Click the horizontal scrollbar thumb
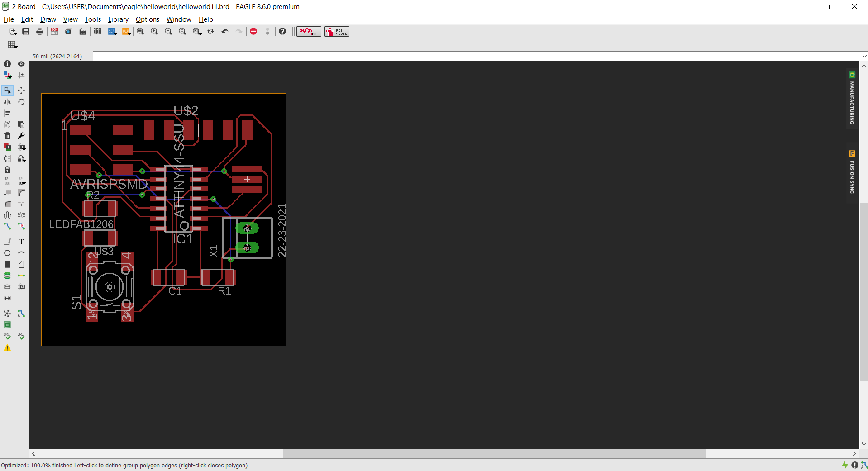 pos(494,453)
